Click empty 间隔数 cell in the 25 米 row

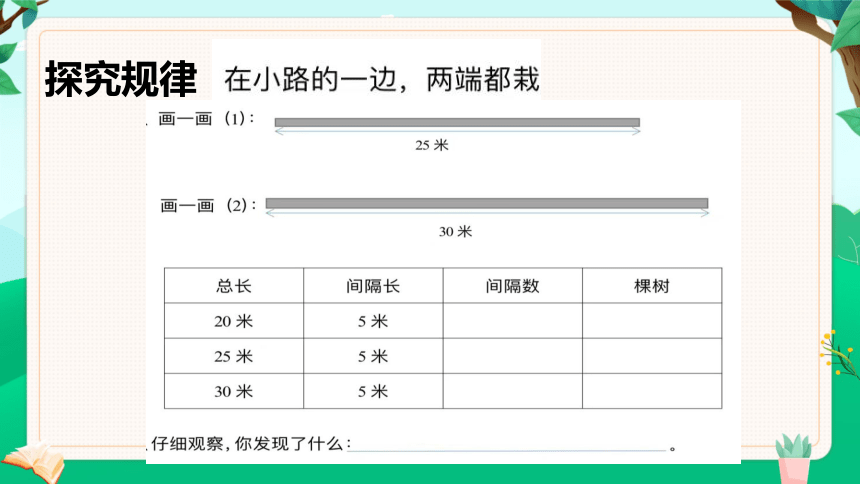[512, 356]
